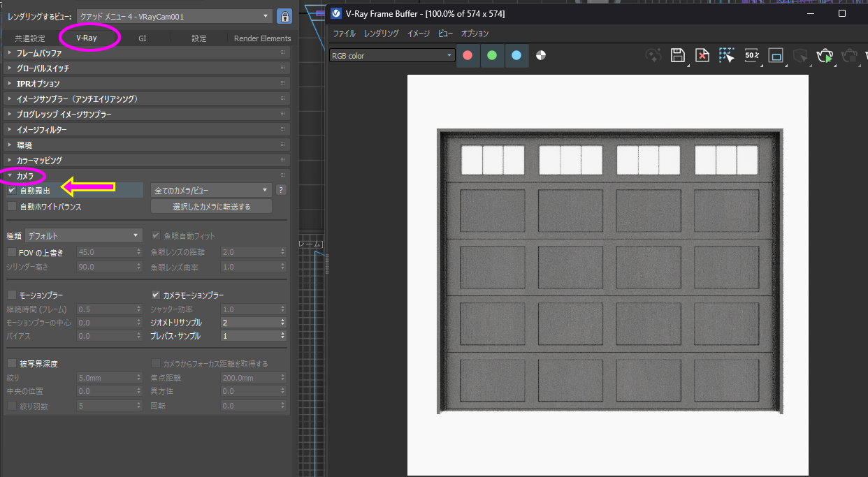Click the save image icon in frame buffer

pyautogui.click(x=677, y=56)
